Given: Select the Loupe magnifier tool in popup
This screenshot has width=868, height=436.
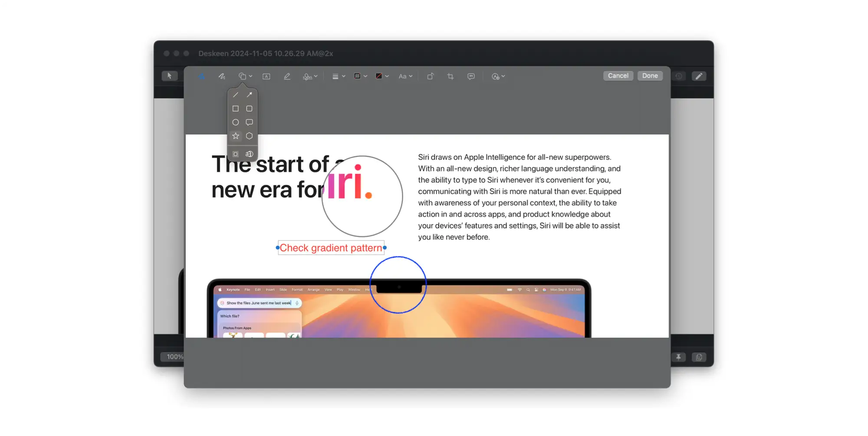Looking at the screenshot, I should [249, 154].
